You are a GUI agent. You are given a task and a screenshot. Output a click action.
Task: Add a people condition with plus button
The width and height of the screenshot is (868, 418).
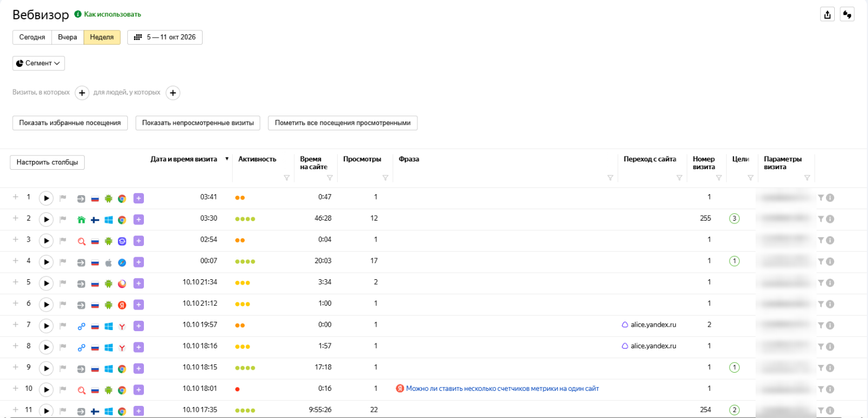pos(173,93)
